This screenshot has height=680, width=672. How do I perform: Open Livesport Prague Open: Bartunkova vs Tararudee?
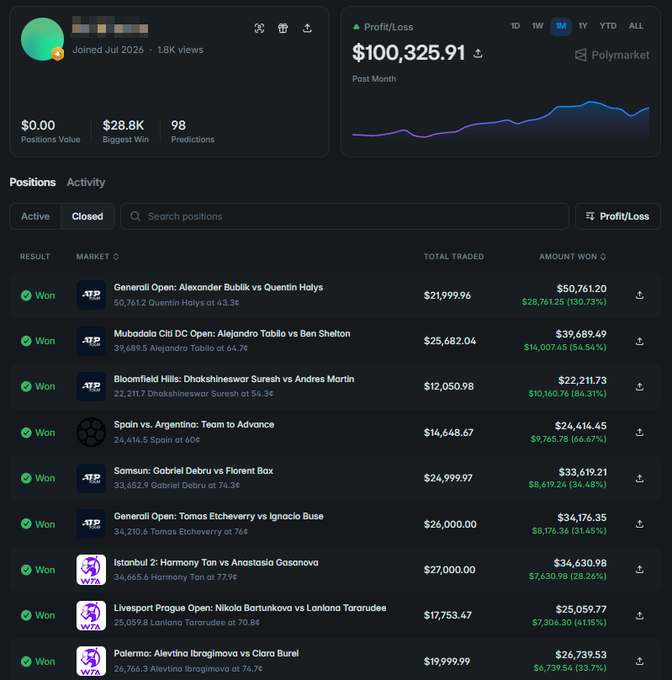pos(250,608)
